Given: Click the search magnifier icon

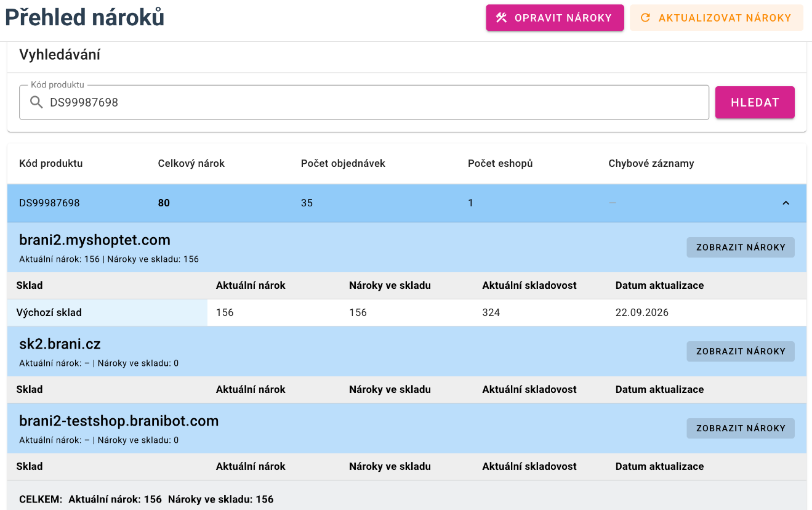Looking at the screenshot, I should 36,102.
